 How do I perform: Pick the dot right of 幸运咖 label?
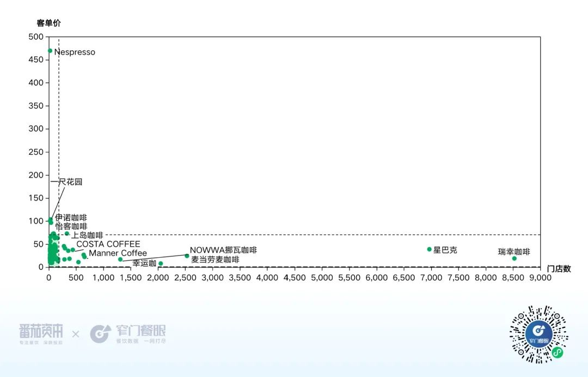tap(161, 263)
